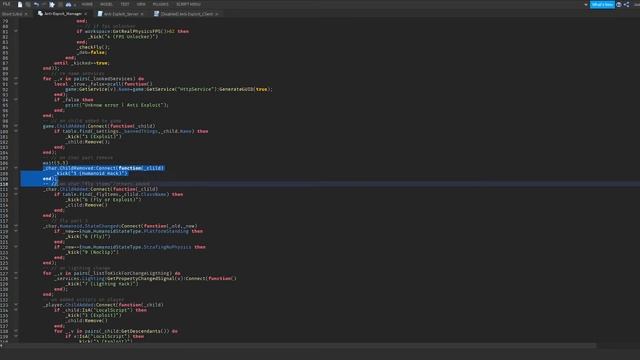Click line number 110 in the gutter
Viewport: 640px width, 360px height.
tap(5, 184)
